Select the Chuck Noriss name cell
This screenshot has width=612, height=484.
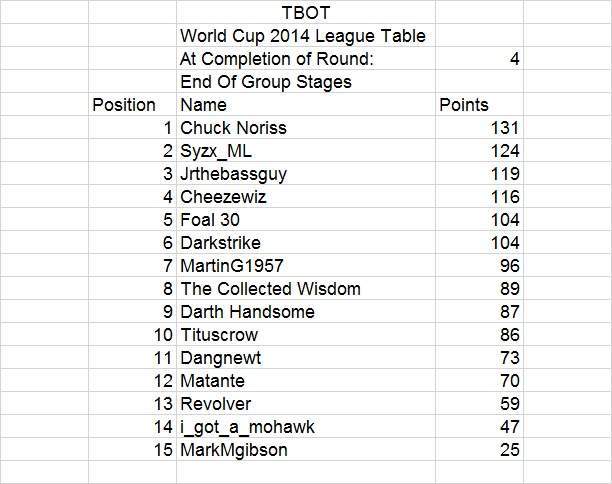306,128
